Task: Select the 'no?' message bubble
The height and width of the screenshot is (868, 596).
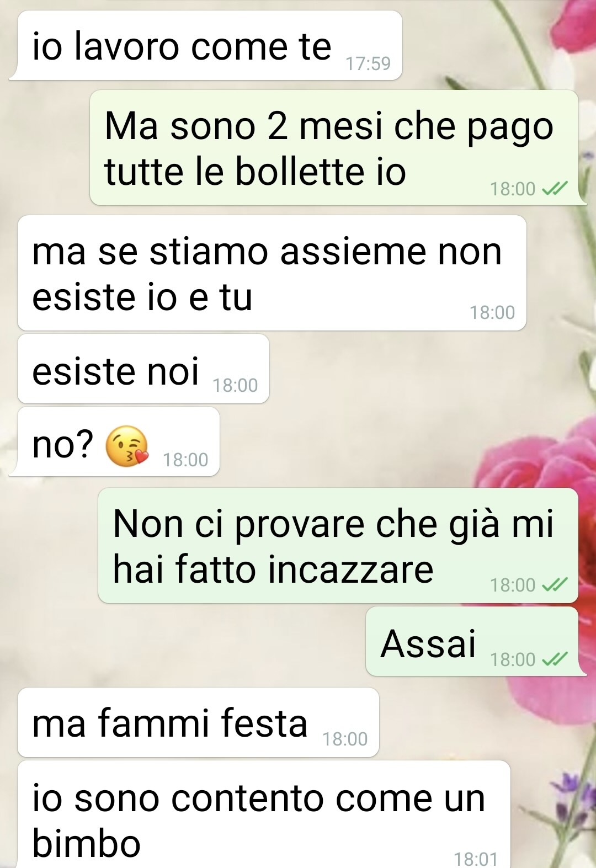Action: (x=114, y=441)
